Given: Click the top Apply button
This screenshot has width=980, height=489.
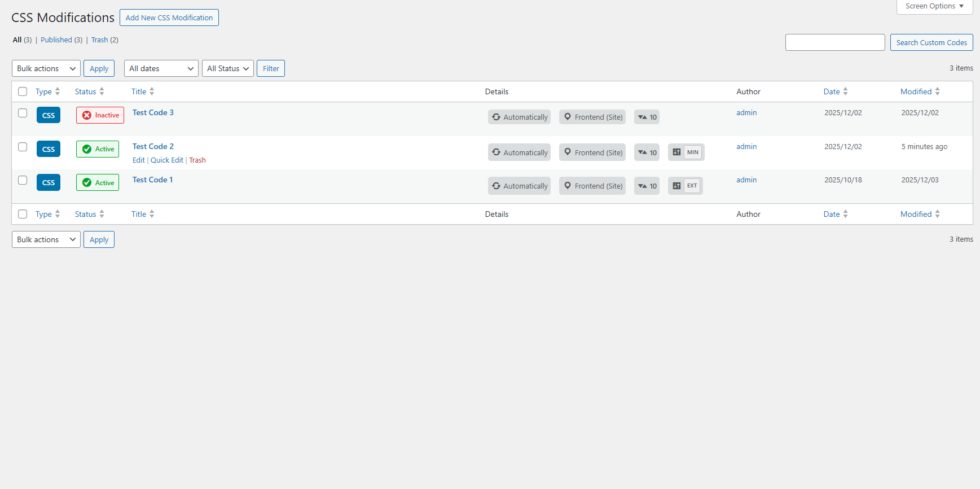Looking at the screenshot, I should 99,68.
